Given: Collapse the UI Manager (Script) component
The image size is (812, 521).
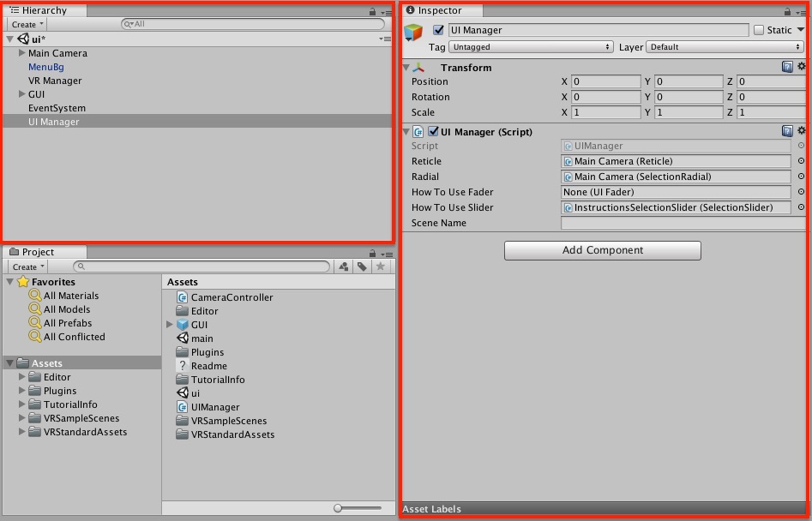Looking at the screenshot, I should (406, 132).
